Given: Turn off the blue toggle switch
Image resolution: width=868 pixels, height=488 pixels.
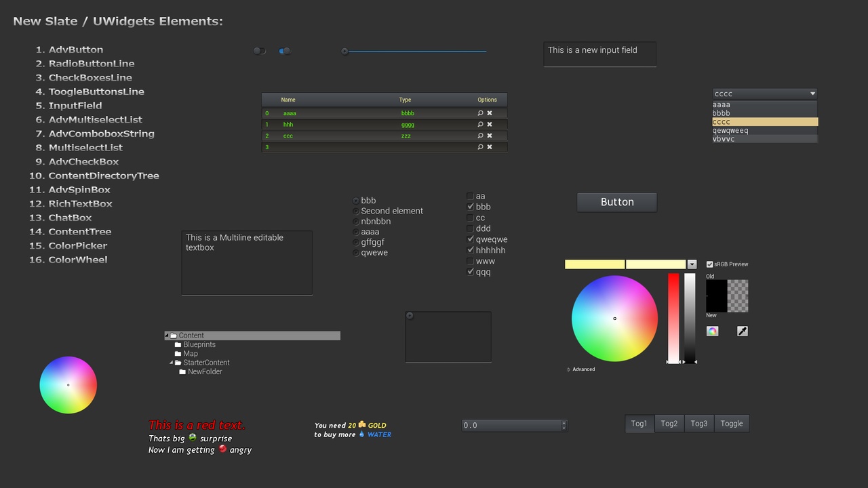Looking at the screenshot, I should point(285,51).
